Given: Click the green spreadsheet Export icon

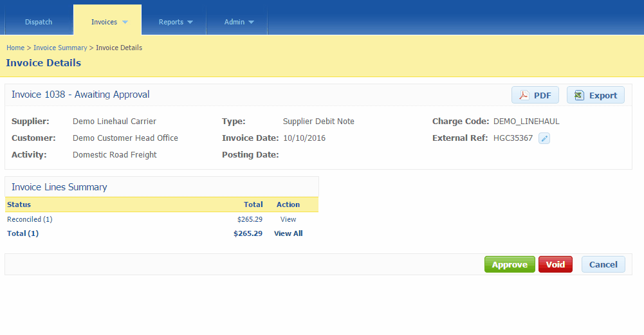Looking at the screenshot, I should click(x=579, y=95).
